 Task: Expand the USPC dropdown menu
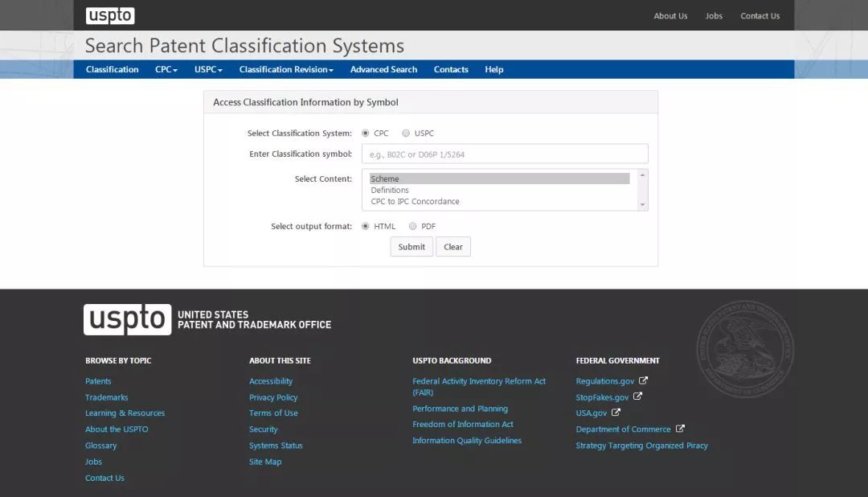(208, 70)
